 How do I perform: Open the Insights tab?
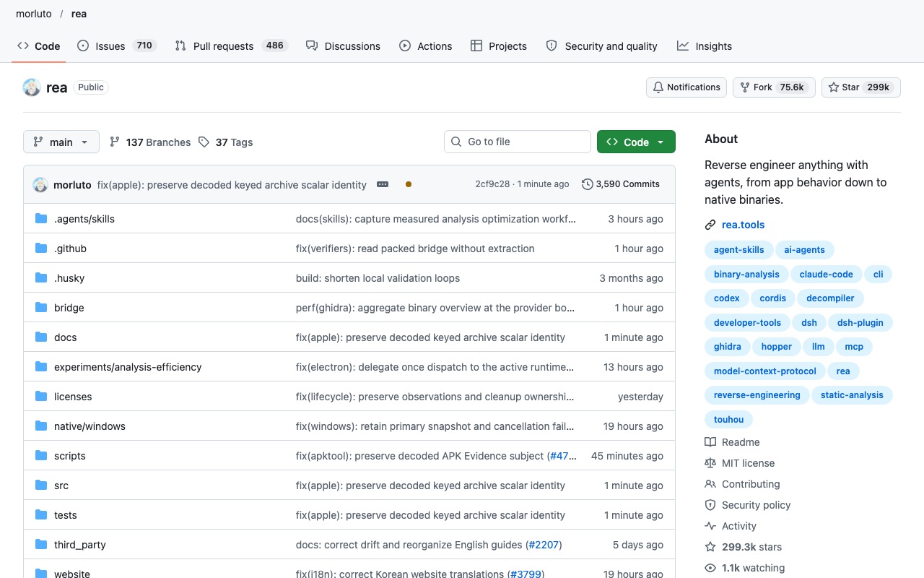(705, 46)
